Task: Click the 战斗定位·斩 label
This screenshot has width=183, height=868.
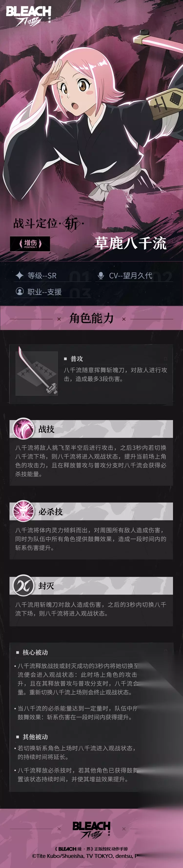Action: 48,223
